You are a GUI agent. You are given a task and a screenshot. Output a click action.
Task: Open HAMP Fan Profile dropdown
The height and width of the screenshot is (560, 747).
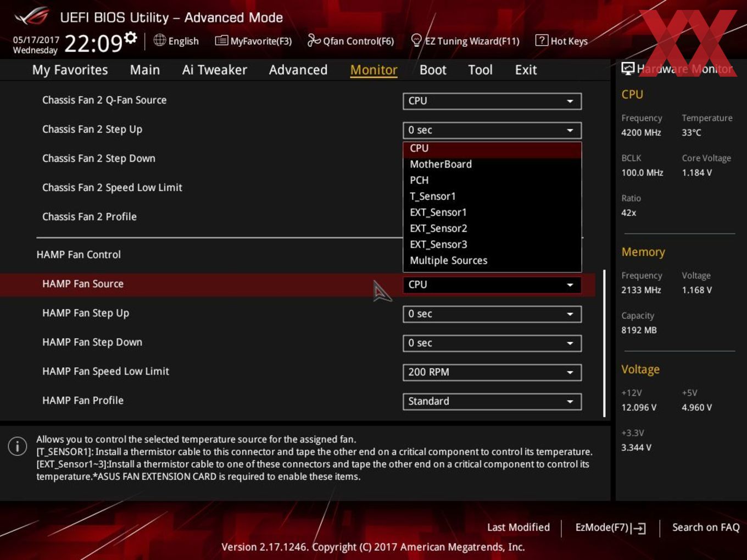tap(492, 401)
